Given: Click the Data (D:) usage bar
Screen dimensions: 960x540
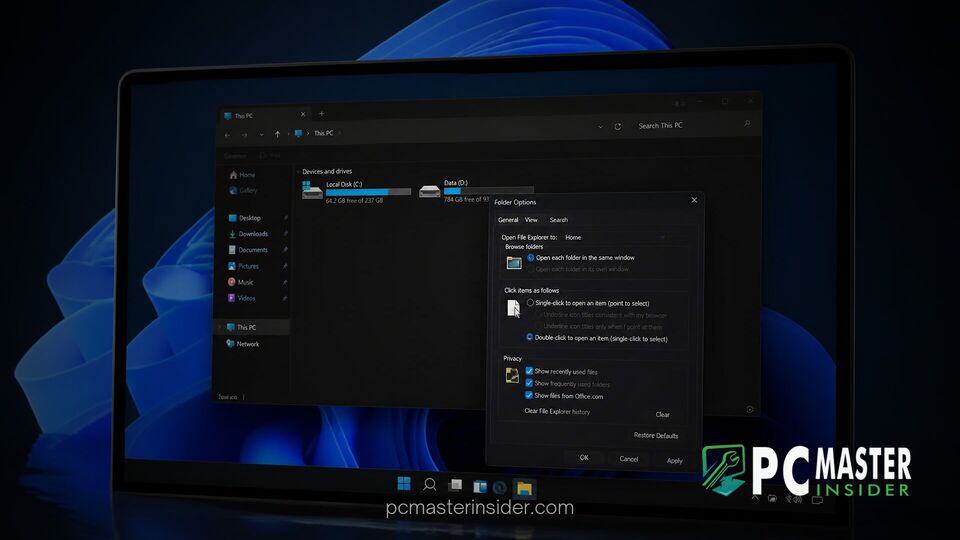Looking at the screenshot, I should [x=489, y=190].
